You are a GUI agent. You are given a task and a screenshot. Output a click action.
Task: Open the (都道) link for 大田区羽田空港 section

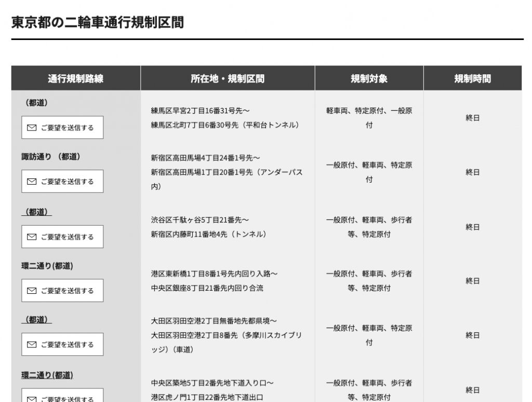pyautogui.click(x=36, y=319)
